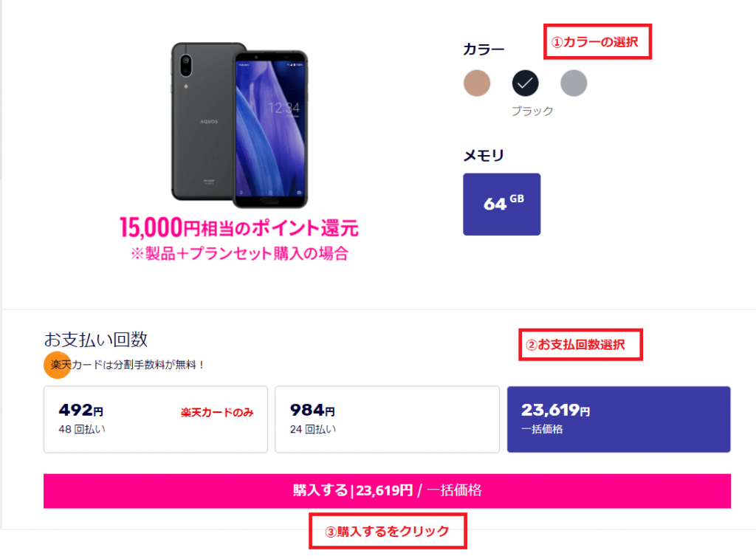Click the ②お支払回数選択 annotation box
The height and width of the screenshot is (559, 756).
point(580,344)
